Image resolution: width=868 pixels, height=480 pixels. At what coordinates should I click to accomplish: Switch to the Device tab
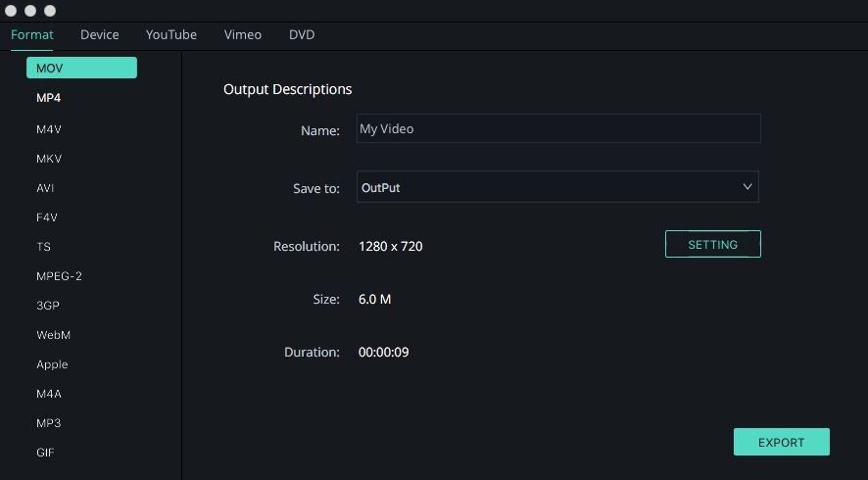(99, 34)
